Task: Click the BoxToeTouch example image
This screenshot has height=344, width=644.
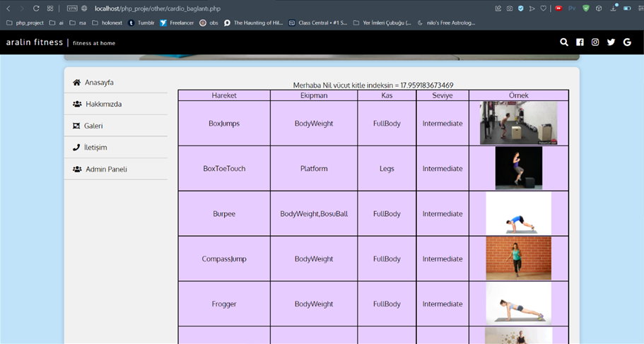Action: click(518, 168)
